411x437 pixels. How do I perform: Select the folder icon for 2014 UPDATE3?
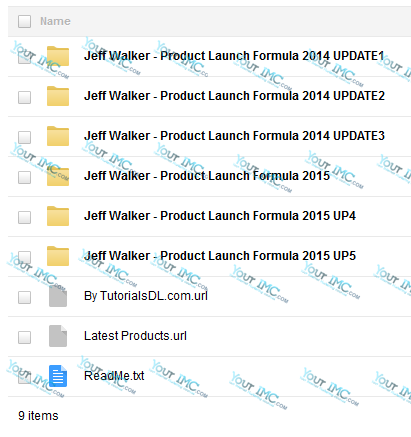58,136
